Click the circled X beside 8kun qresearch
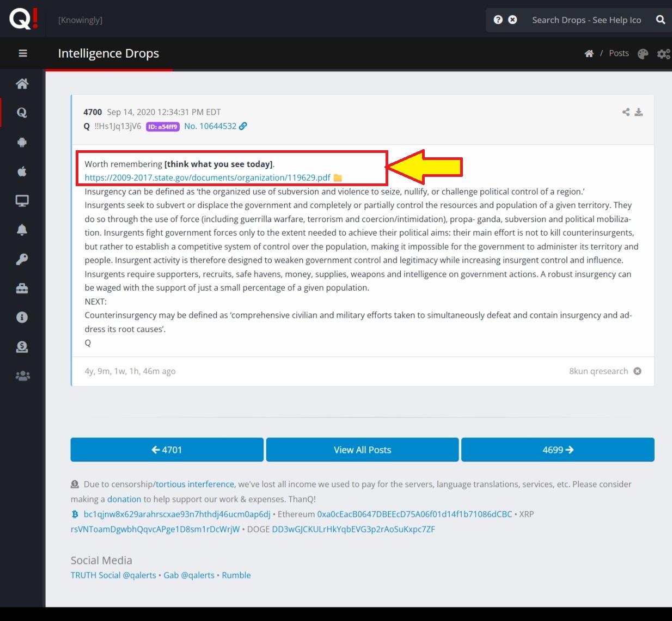Viewport: 672px width, 621px height. [x=637, y=371]
